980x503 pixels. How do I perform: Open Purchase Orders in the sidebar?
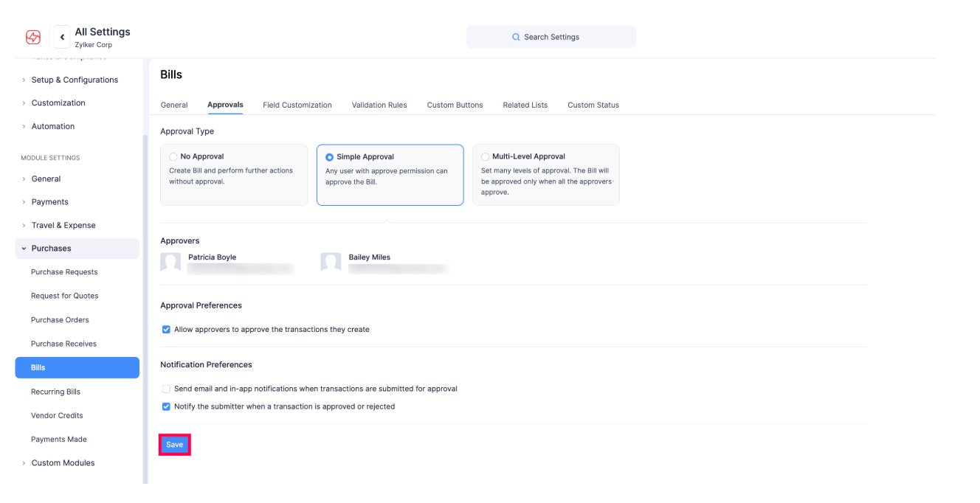tap(60, 319)
